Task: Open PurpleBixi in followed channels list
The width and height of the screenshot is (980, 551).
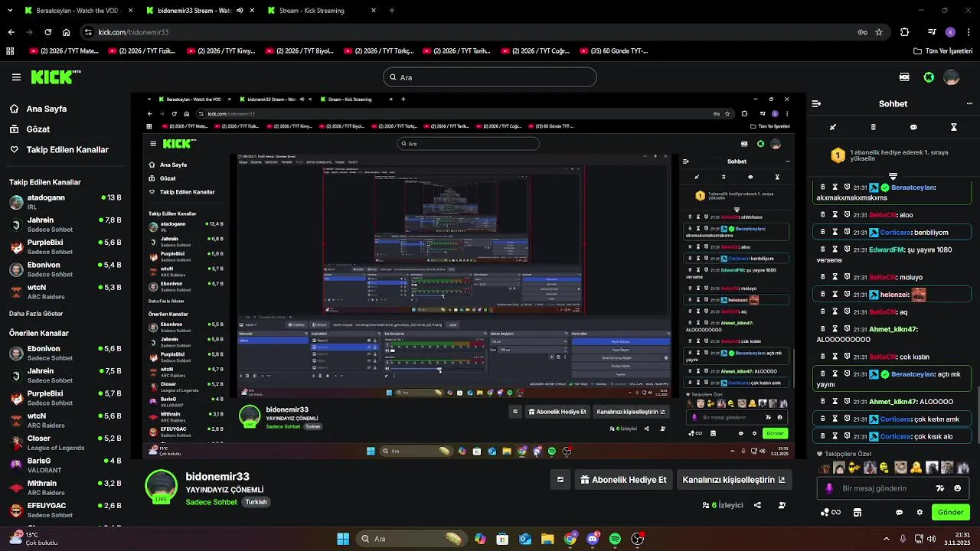Action: click(64, 247)
